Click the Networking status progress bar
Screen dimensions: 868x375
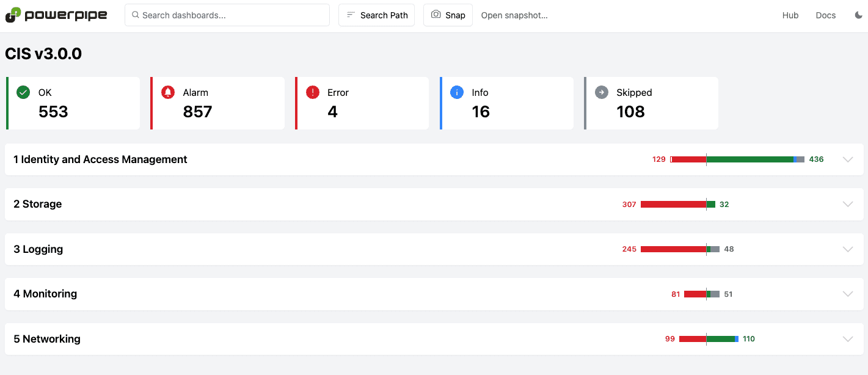(x=709, y=339)
